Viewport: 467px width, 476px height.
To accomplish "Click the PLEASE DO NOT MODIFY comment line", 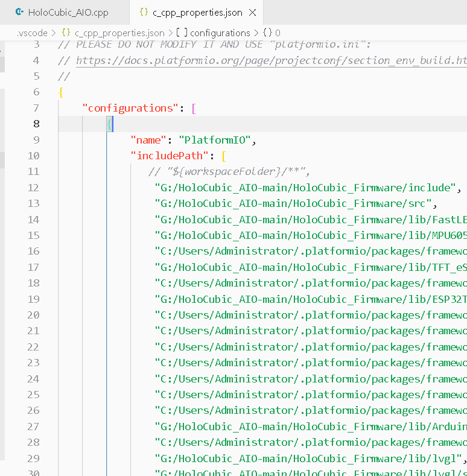I will click(x=214, y=45).
